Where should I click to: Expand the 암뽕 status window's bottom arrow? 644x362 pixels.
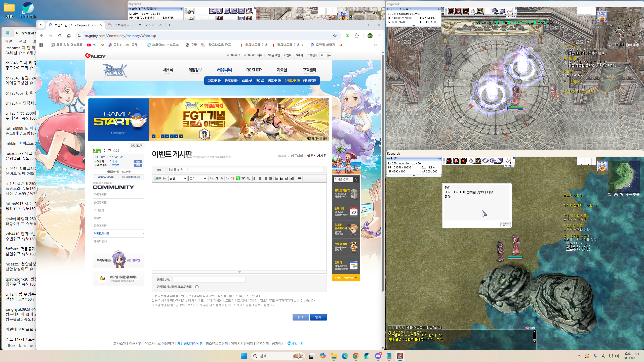[x=414, y=176]
